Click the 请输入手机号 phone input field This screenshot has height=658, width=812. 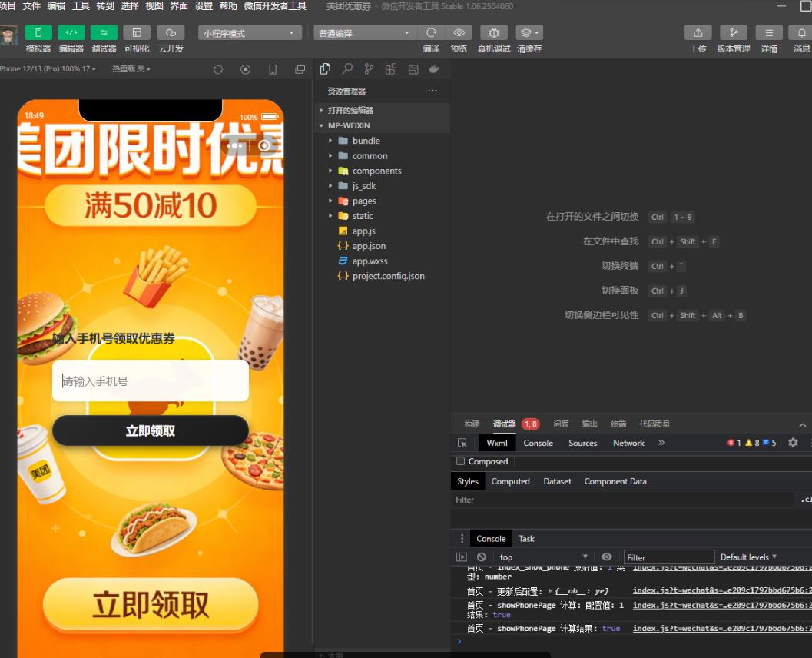coord(151,381)
